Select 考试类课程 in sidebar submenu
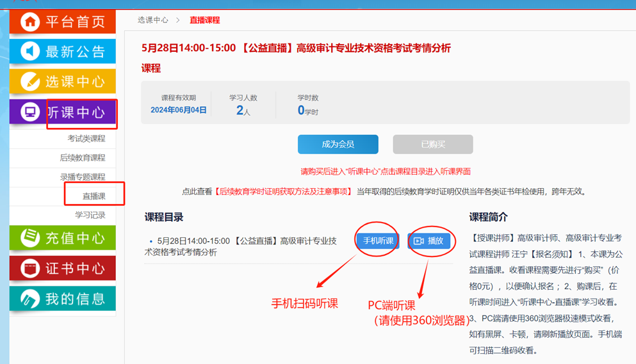Image resolution: width=636 pixels, height=364 pixels. click(86, 139)
